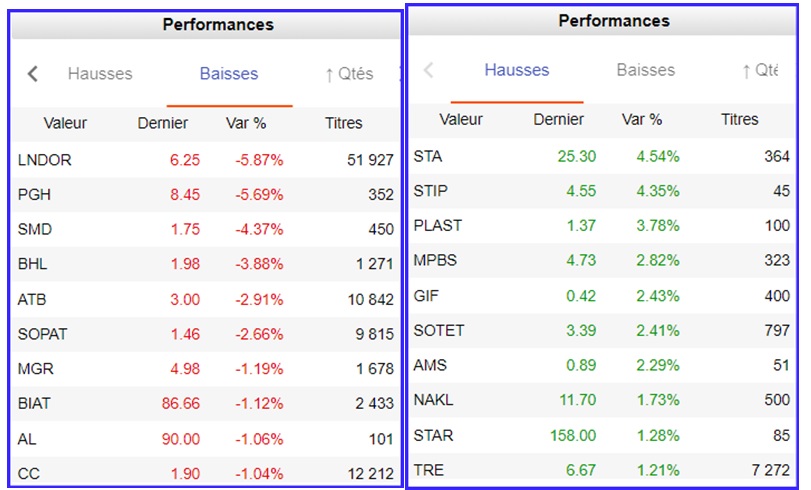
Task: Sort by Dernier column in right panel
Action: pyautogui.click(x=559, y=120)
